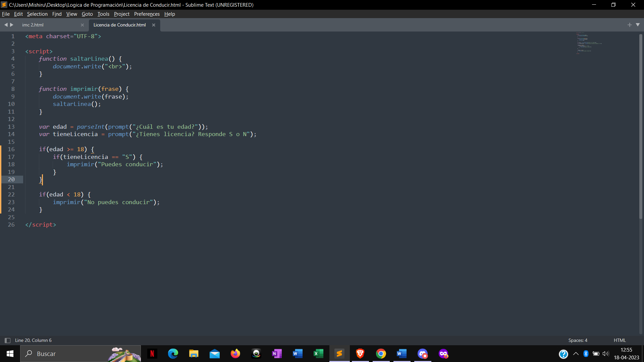
Task: Open the Preferences menu
Action: click(x=147, y=14)
